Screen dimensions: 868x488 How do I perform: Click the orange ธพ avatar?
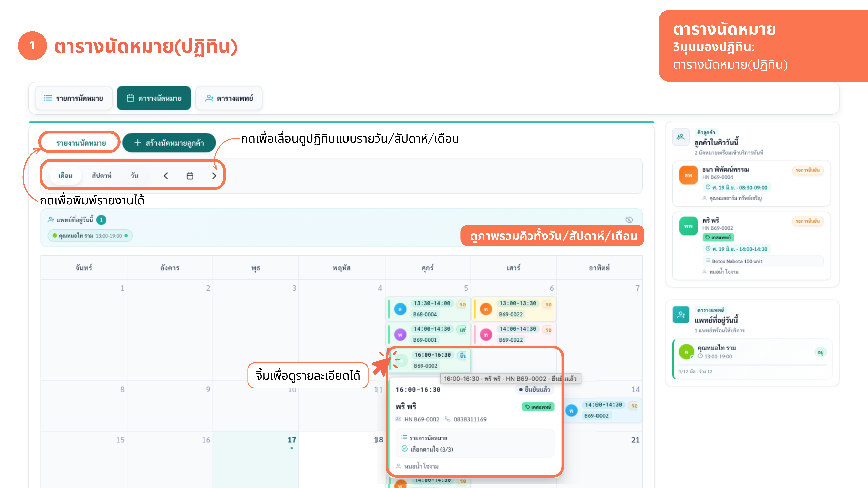(x=688, y=175)
